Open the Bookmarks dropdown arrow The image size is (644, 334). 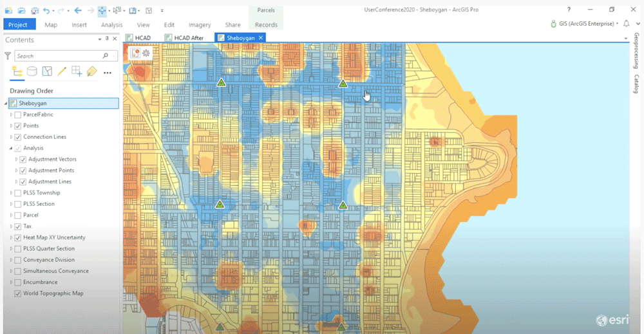pyautogui.click(x=139, y=11)
